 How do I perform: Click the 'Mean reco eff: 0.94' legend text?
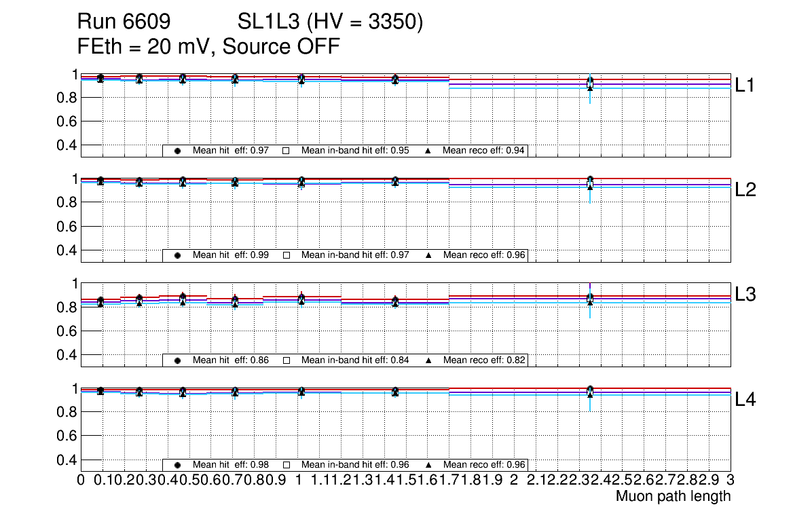point(483,151)
